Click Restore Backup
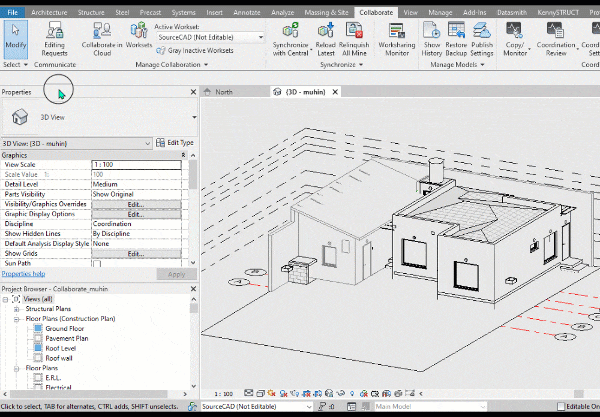This screenshot has height=417, width=600. tap(456, 39)
